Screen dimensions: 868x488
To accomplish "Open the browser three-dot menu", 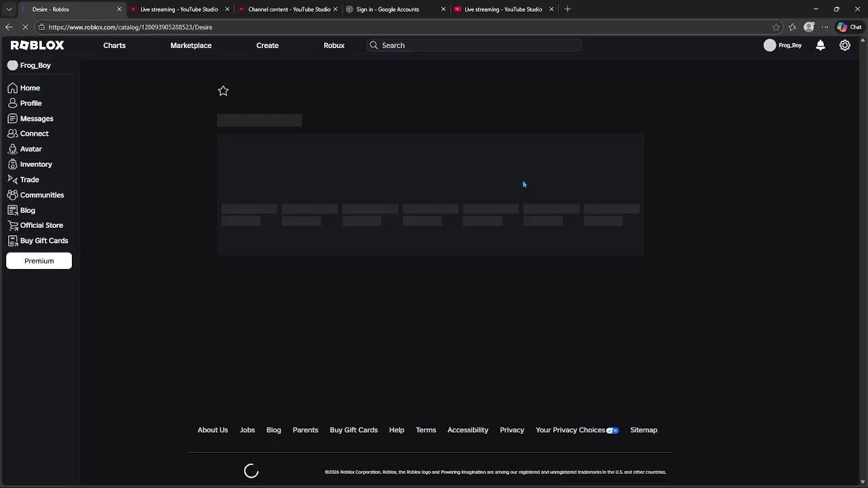I will coord(825,27).
